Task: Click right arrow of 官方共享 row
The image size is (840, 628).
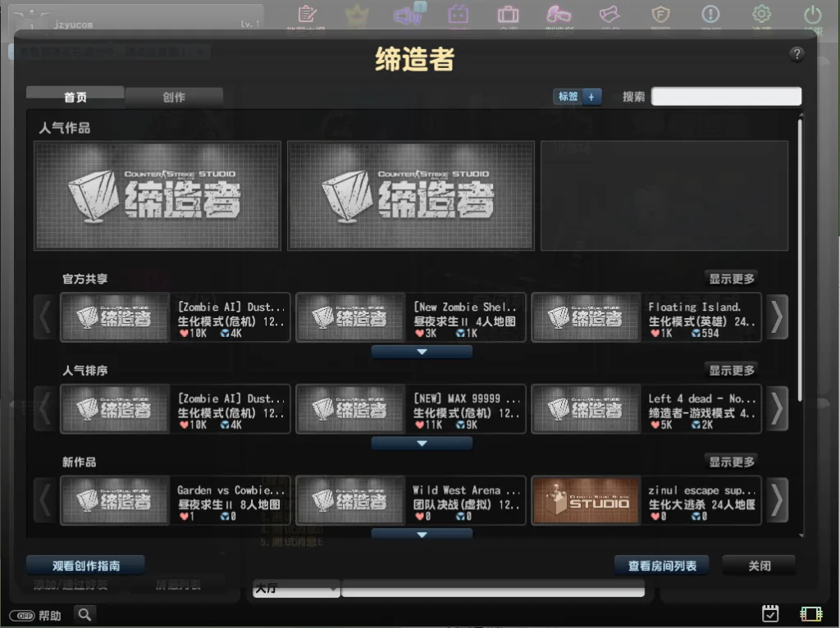Action: click(x=776, y=317)
